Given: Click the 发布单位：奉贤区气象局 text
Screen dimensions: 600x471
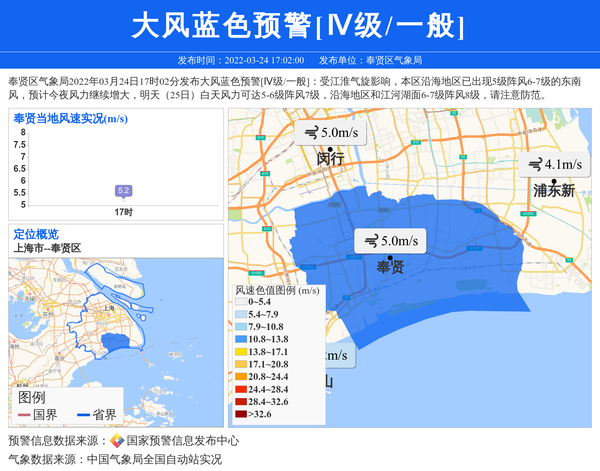Looking at the screenshot, I should click(x=370, y=60).
